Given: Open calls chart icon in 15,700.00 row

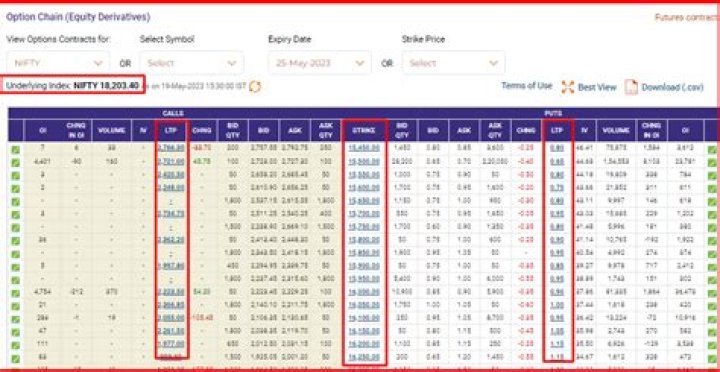Looking at the screenshot, I should click(16, 214).
